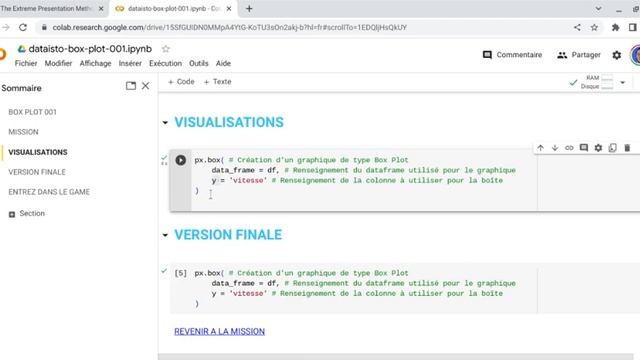Click into the first code cell editor
Viewport: 640px width, 360px height.
[x=363, y=176]
